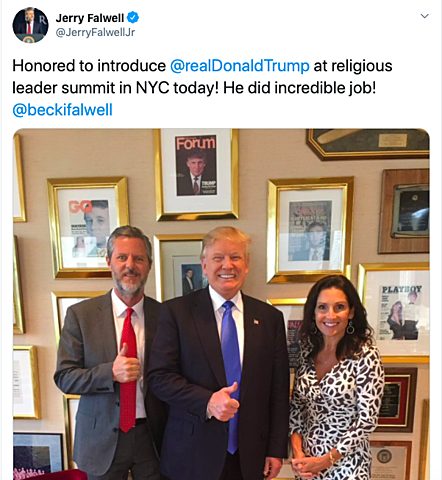Click the framed certificate with round seal
This screenshot has height=480, width=442.
[x=390, y=460]
